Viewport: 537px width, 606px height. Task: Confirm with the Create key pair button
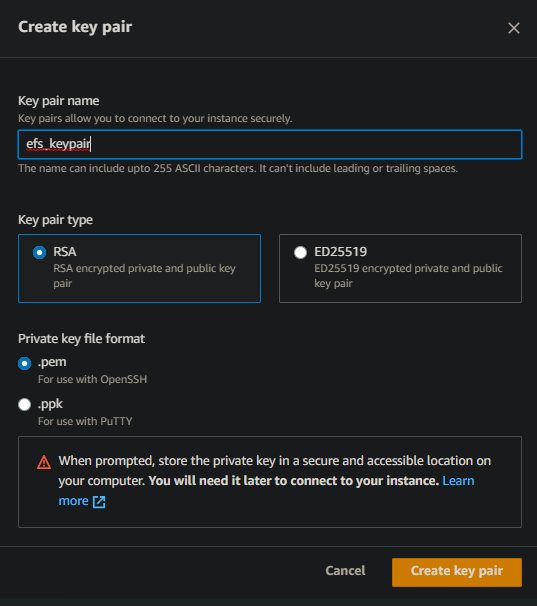tap(457, 572)
